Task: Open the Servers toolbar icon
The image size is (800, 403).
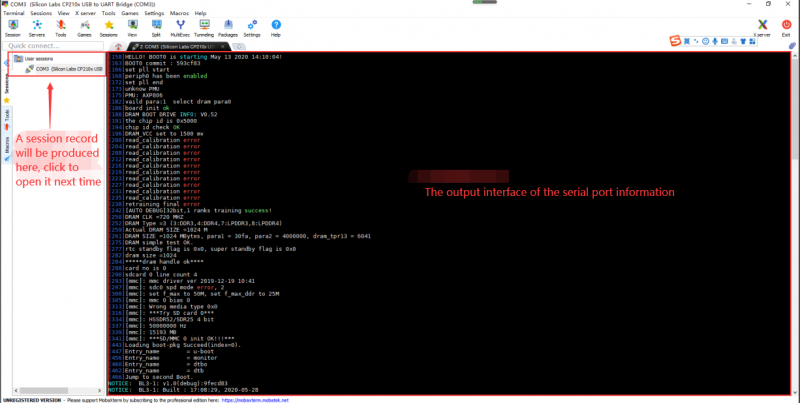Action: (x=36, y=27)
